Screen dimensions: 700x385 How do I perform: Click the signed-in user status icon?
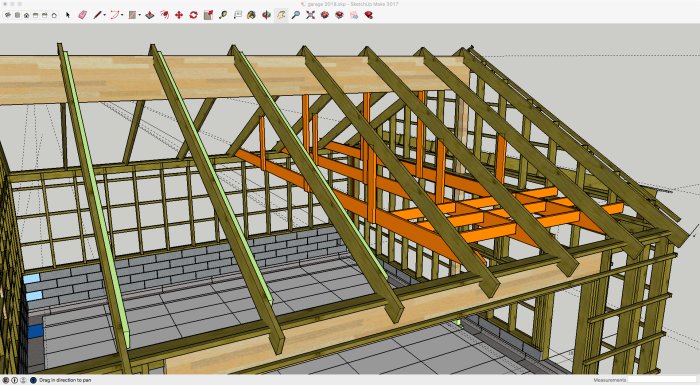pyautogui.click(x=24, y=380)
